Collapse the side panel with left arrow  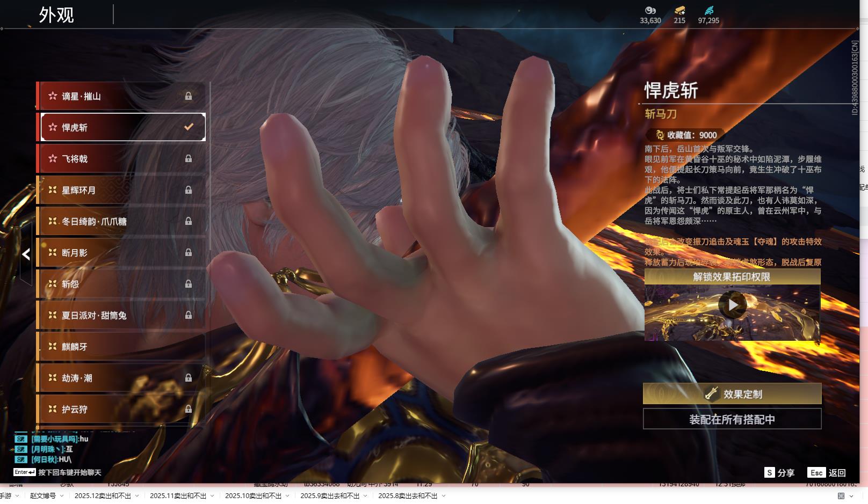(26, 254)
